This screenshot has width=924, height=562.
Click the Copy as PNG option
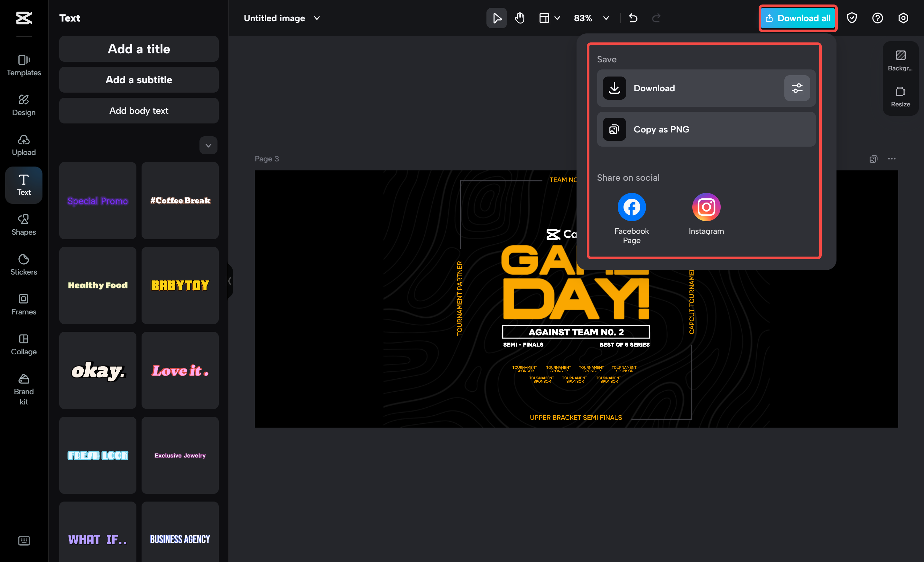tap(705, 129)
